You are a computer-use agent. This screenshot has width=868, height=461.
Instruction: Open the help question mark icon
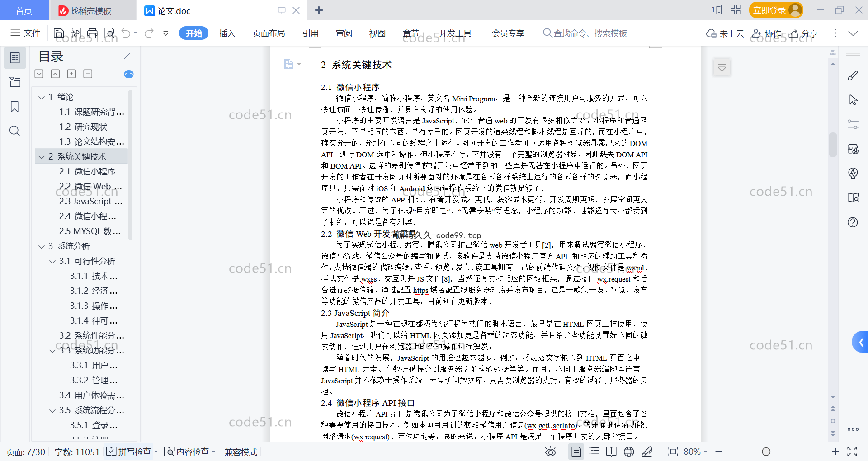853,222
